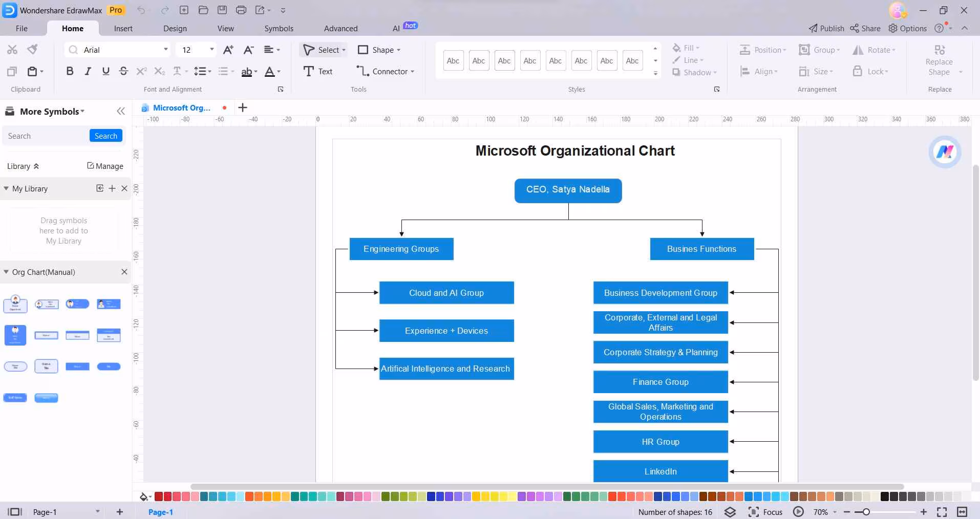This screenshot has height=519, width=980.
Task: Click the Publish button
Action: tap(826, 29)
